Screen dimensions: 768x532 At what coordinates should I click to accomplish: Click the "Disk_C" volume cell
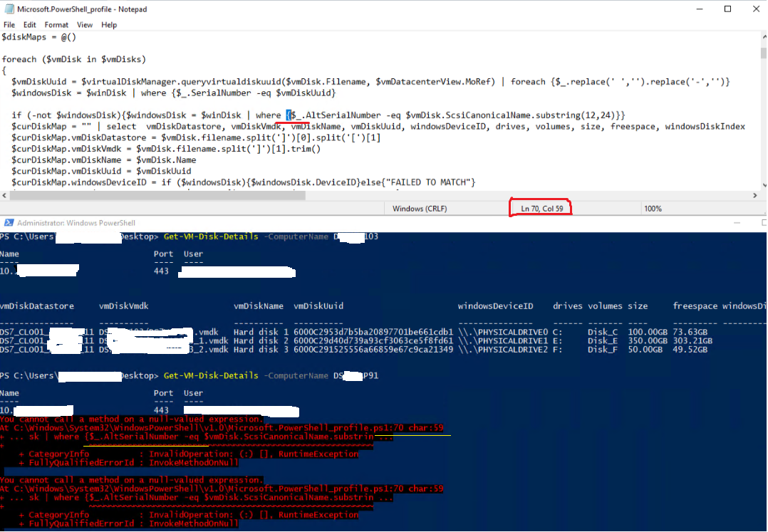click(x=603, y=333)
